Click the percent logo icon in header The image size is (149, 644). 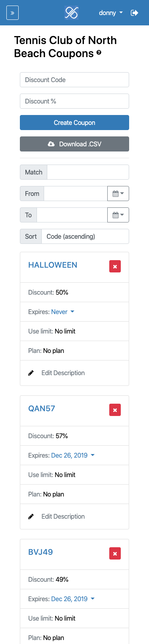tap(72, 13)
